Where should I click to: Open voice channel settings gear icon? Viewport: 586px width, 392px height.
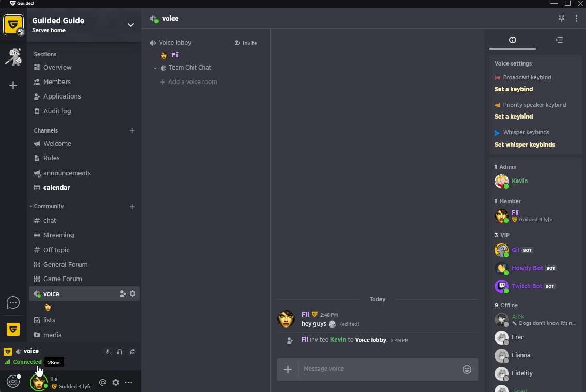click(x=132, y=294)
